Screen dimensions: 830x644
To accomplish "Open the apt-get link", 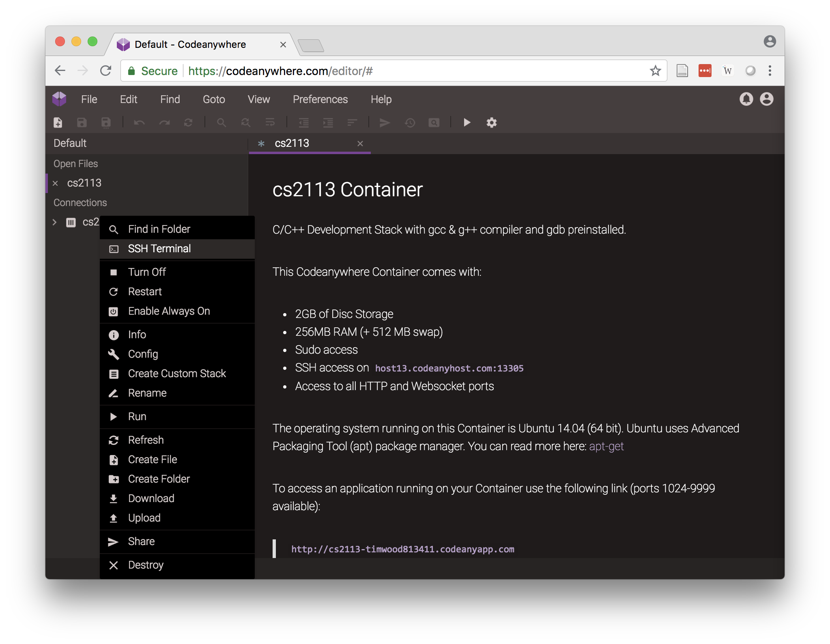I will tap(606, 446).
